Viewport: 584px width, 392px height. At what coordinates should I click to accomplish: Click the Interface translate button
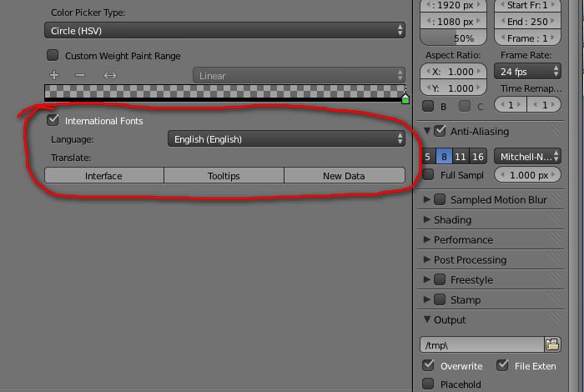(103, 175)
